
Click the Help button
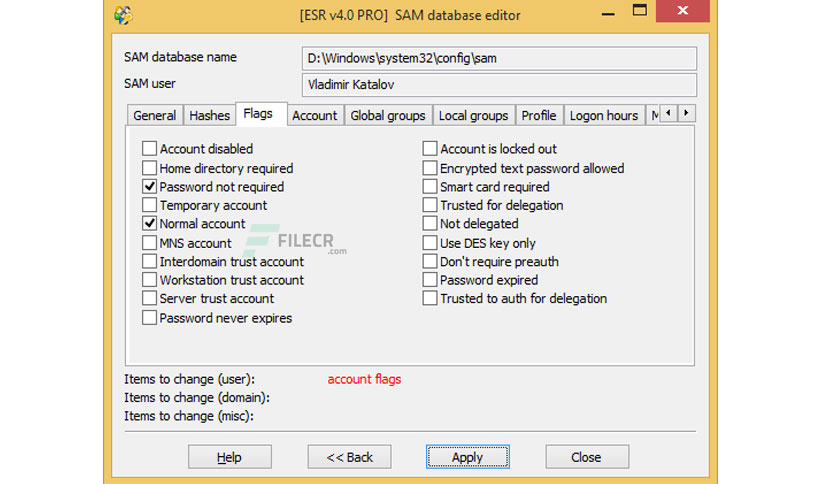230,457
